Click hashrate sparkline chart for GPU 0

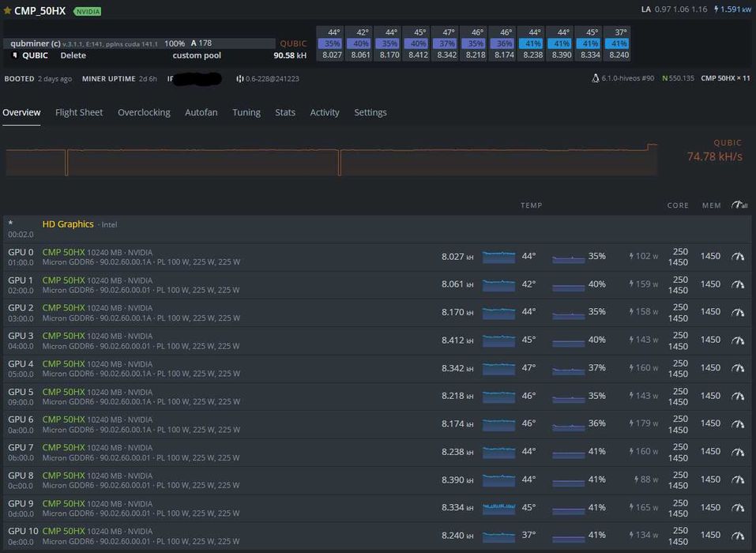point(499,257)
